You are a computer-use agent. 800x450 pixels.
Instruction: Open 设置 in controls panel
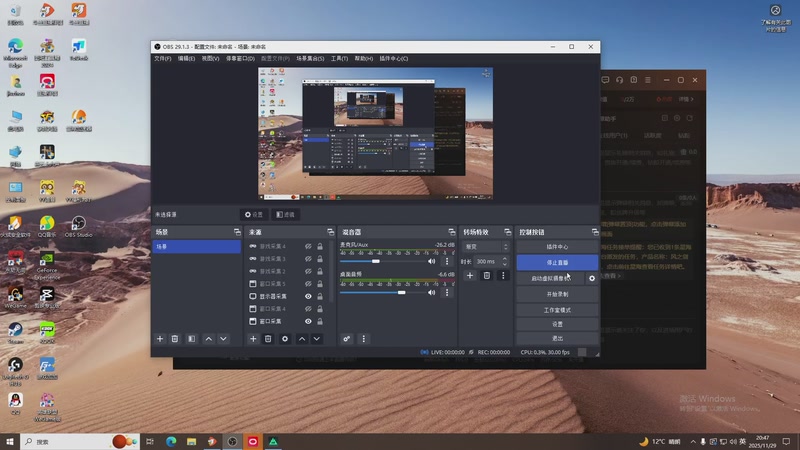pos(557,324)
